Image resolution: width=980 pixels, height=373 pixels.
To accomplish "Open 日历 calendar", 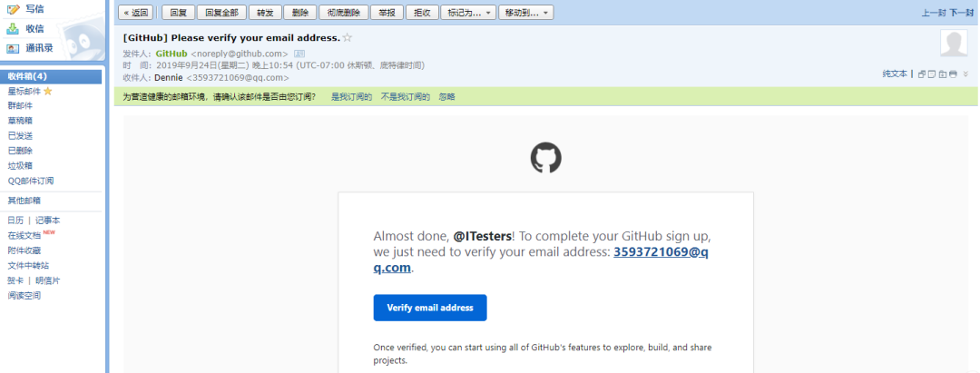I will (x=15, y=221).
